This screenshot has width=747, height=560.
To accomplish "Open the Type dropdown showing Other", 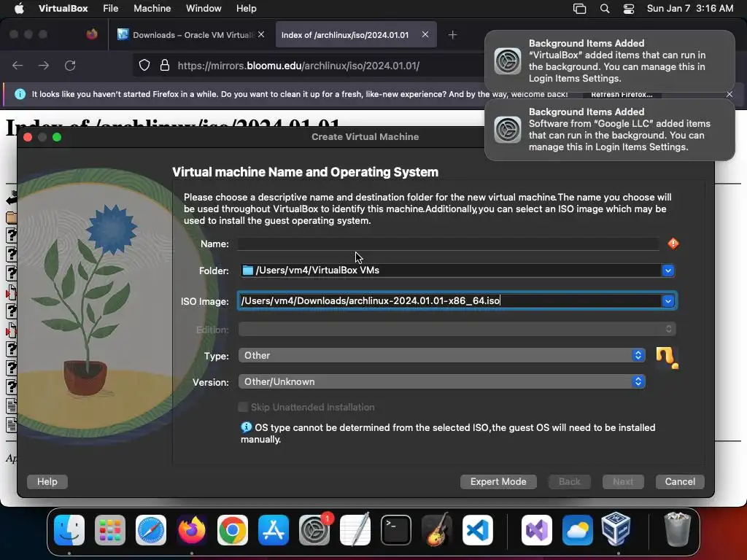I will [441, 355].
